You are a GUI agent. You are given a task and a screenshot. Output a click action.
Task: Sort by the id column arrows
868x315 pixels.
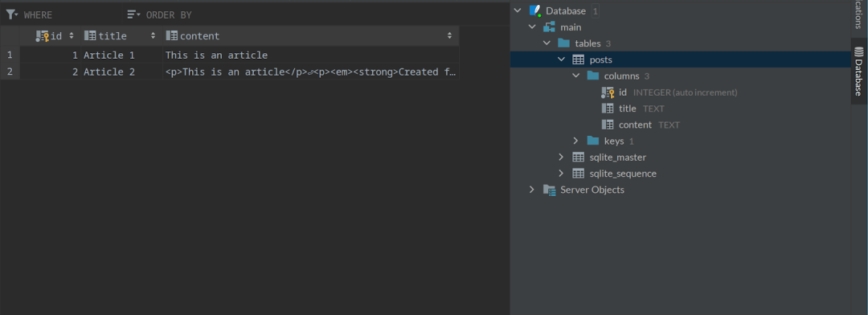point(72,36)
